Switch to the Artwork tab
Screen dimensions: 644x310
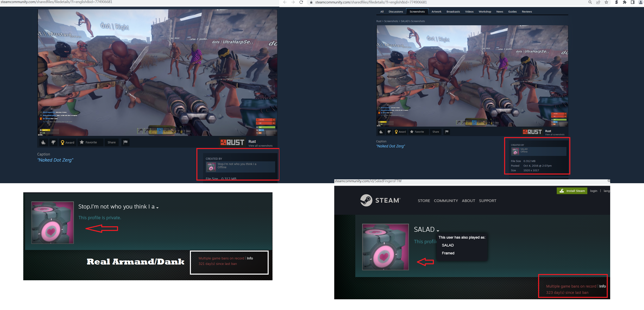[436, 12]
